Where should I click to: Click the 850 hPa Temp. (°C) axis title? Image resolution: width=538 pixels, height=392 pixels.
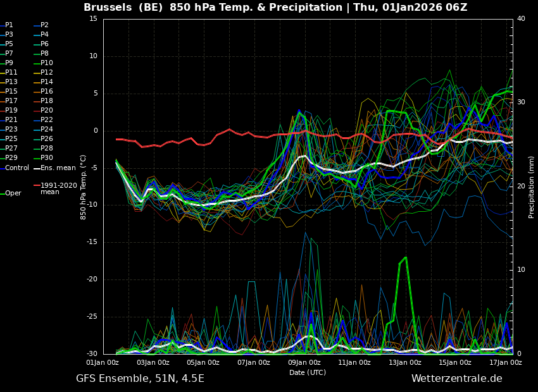(83, 187)
